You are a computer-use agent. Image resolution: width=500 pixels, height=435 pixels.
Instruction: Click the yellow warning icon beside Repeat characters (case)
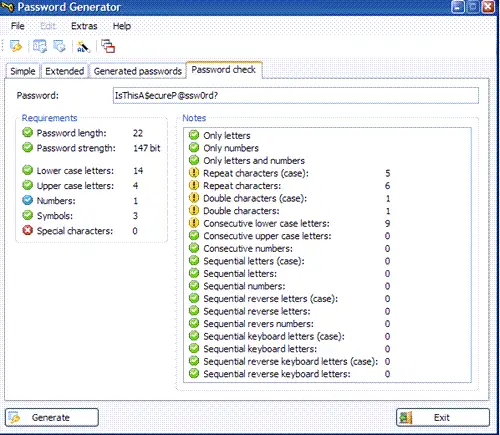tap(194, 173)
